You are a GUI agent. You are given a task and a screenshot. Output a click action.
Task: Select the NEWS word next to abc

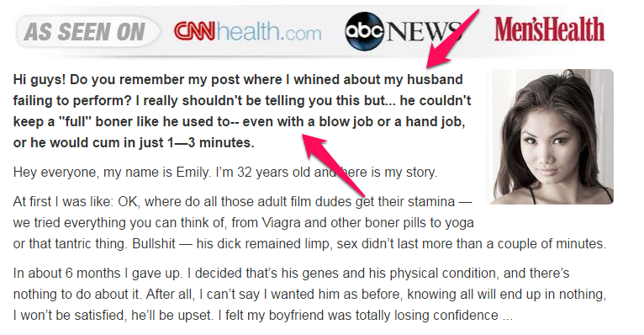pyautogui.click(x=423, y=32)
